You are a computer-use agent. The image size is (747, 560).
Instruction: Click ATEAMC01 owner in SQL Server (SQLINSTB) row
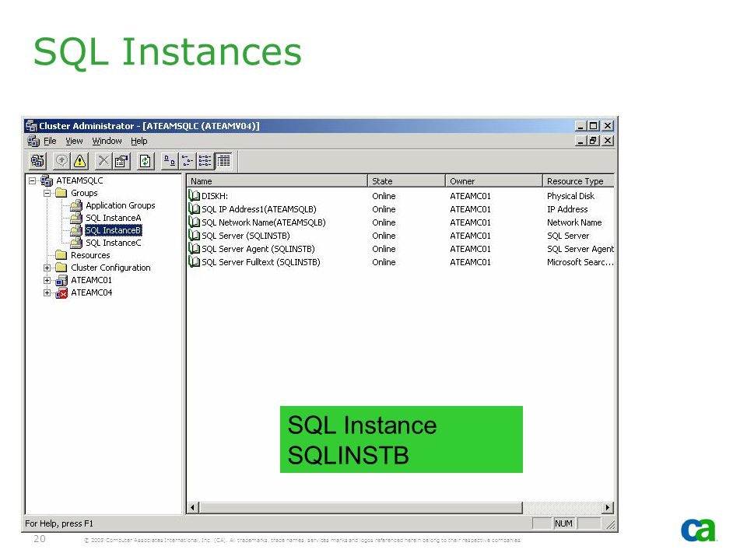470,236
